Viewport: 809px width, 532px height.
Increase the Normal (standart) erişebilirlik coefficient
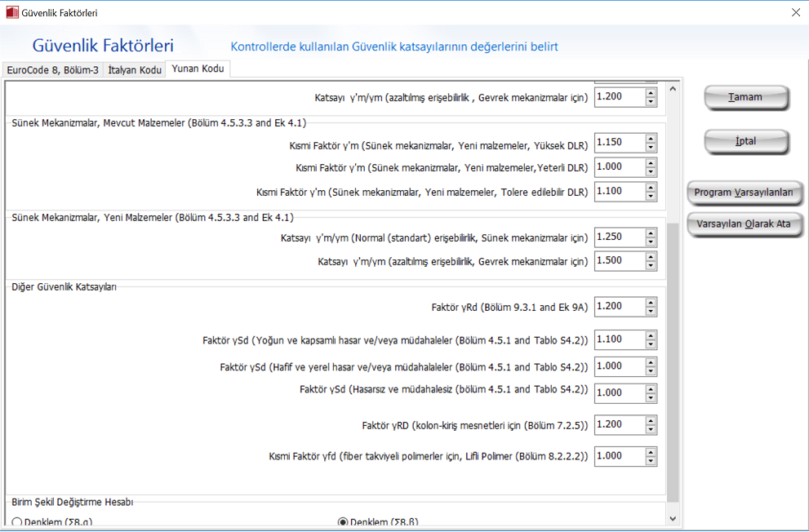coord(651,233)
